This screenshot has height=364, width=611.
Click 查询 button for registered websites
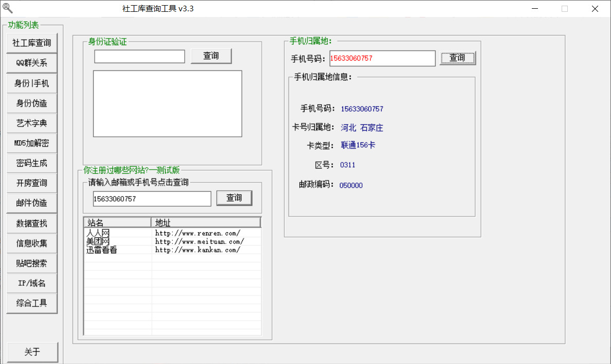point(234,198)
